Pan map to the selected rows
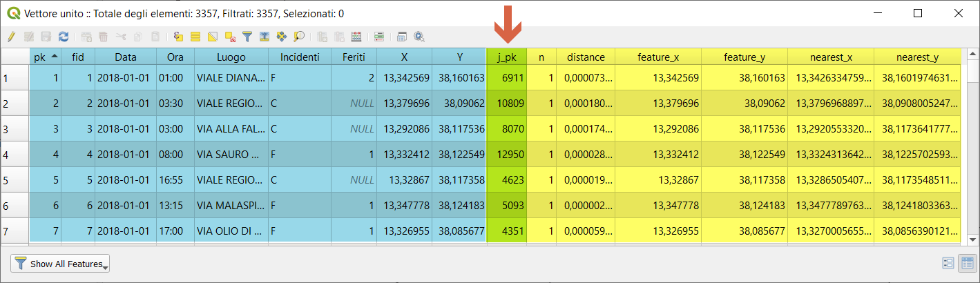980x283 pixels. 282,37
